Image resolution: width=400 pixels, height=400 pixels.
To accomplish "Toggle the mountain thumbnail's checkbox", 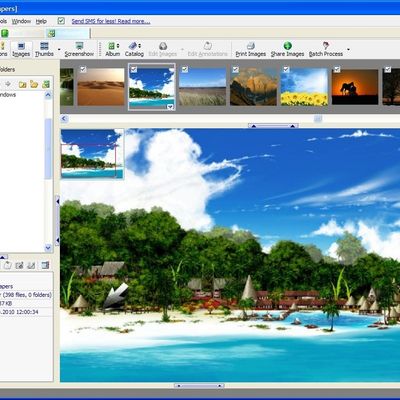I will pos(235,69).
